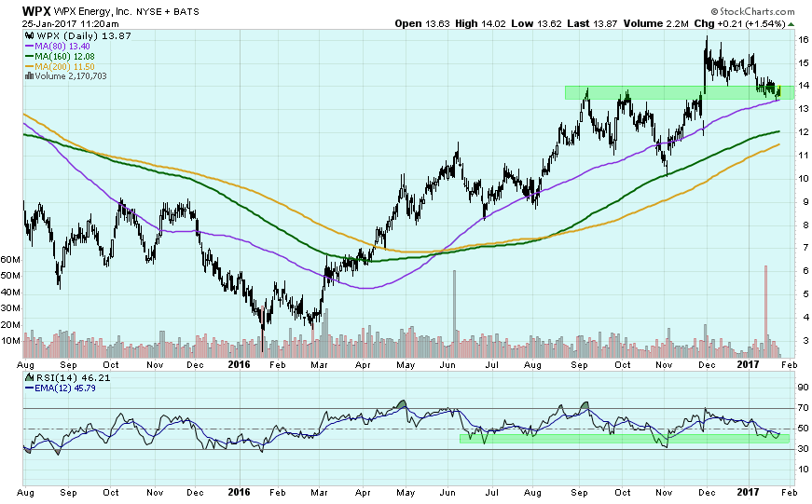Click the Low 13.62 value
Screen dimensions: 812x504
click(x=536, y=24)
